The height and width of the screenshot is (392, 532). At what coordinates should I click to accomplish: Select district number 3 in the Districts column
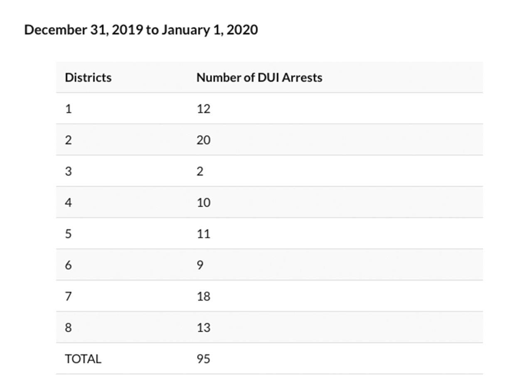click(x=68, y=171)
